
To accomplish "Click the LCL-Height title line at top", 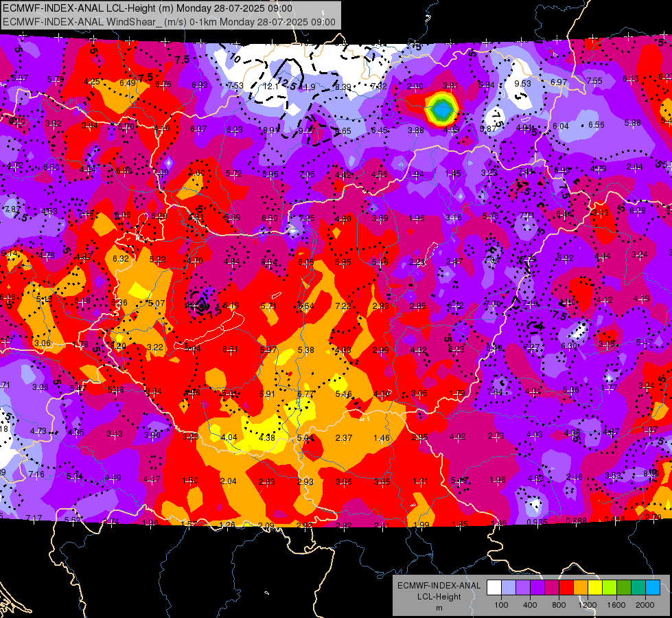I will 148,8.
